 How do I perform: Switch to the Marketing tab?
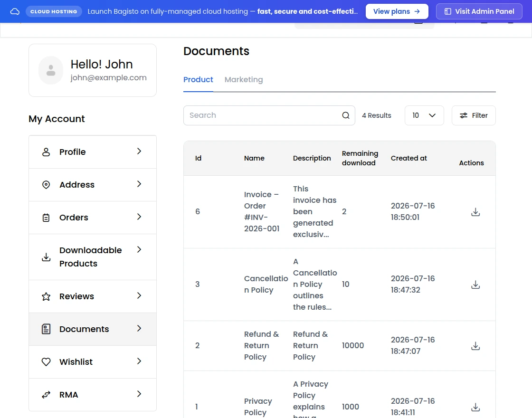(244, 80)
